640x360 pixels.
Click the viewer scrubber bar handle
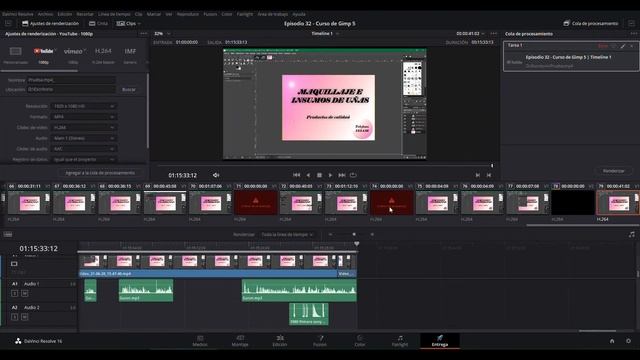point(492,165)
